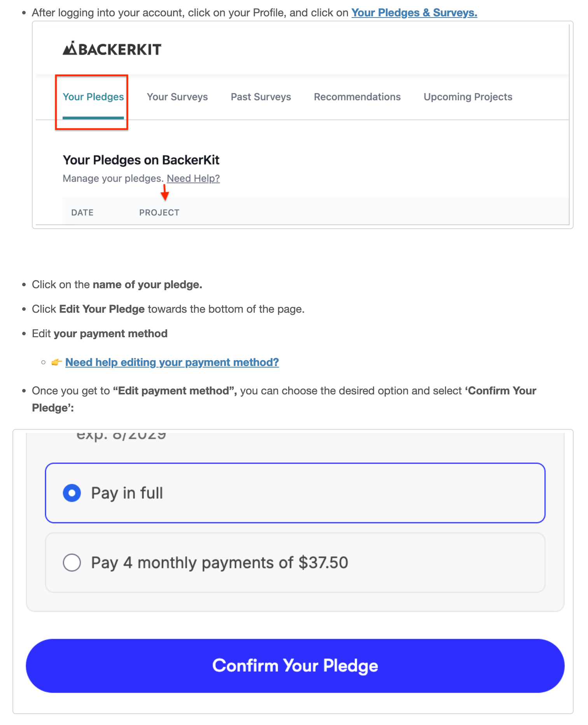Click the PROJECT column header

159,213
